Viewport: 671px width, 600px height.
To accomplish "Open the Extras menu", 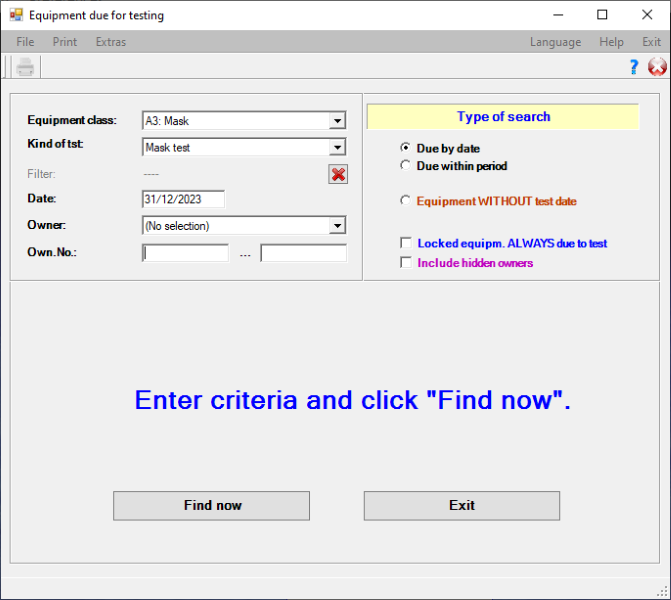I will [110, 42].
